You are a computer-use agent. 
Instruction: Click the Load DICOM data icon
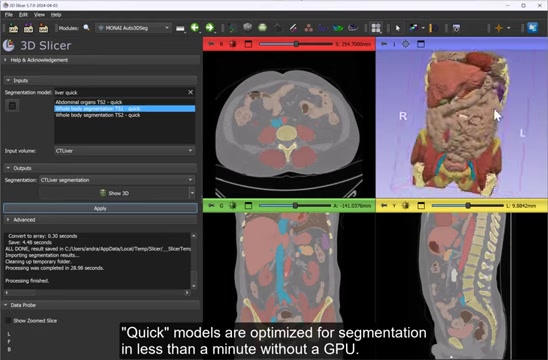pyautogui.click(x=28, y=28)
